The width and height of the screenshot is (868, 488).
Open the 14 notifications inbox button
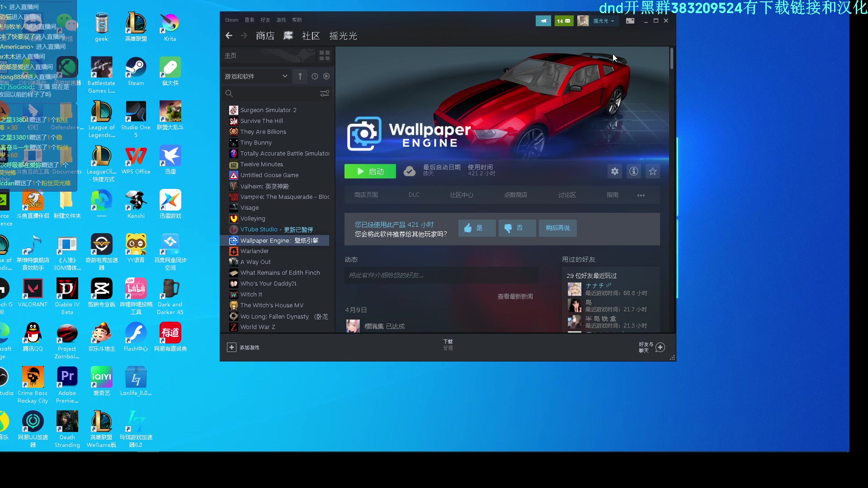click(564, 21)
